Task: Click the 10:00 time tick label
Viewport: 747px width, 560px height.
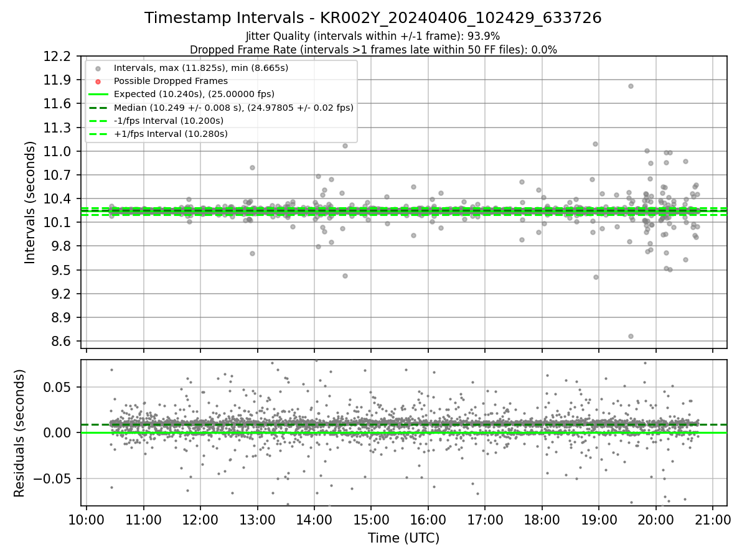Action: 87,519
